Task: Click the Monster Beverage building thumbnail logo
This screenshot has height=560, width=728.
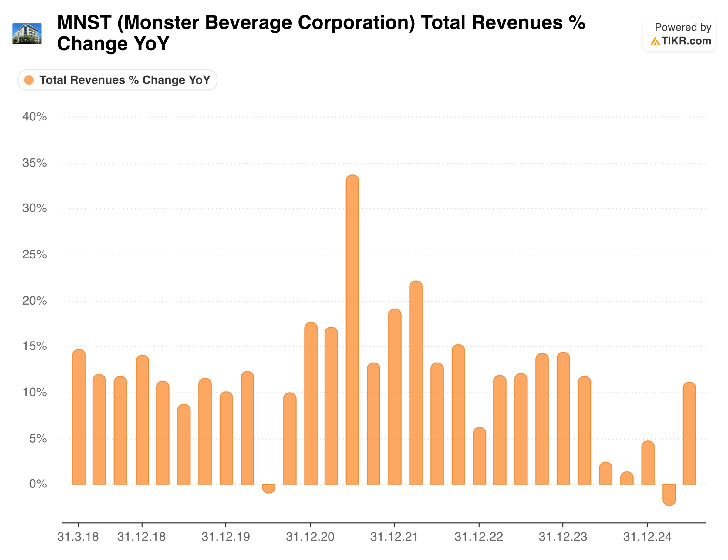Action: tap(27, 33)
